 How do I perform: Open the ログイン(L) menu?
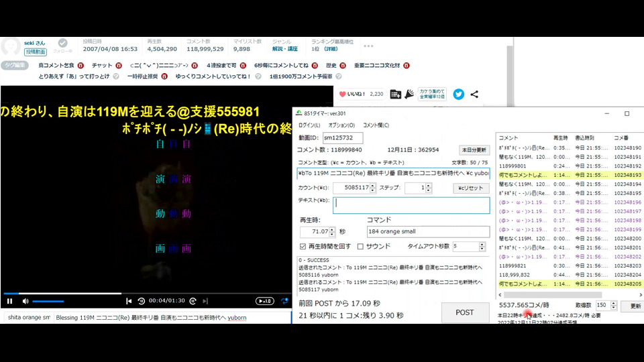tap(309, 125)
